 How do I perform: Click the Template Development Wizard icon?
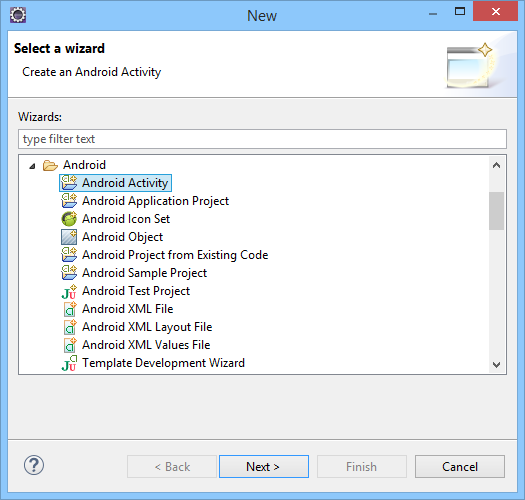[69, 363]
